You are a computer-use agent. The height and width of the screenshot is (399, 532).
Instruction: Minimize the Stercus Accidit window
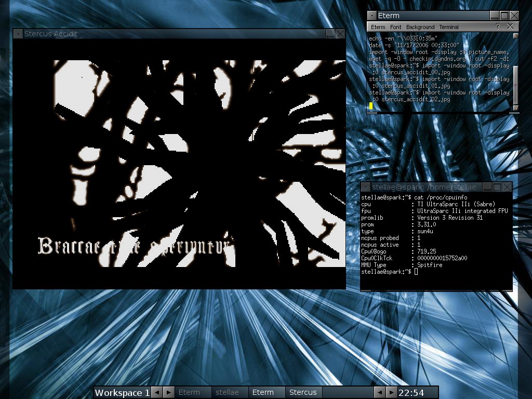[330, 34]
